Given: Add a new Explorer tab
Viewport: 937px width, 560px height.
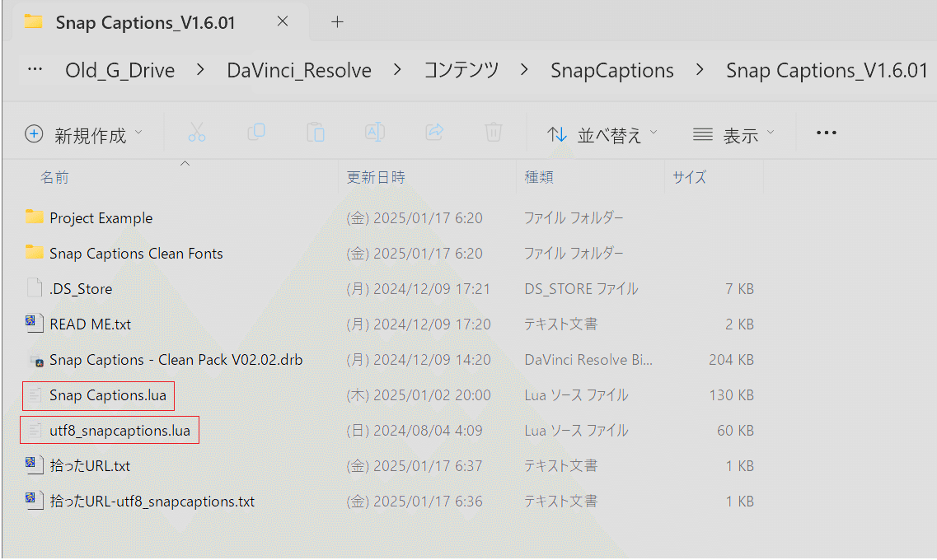Looking at the screenshot, I should tap(338, 22).
